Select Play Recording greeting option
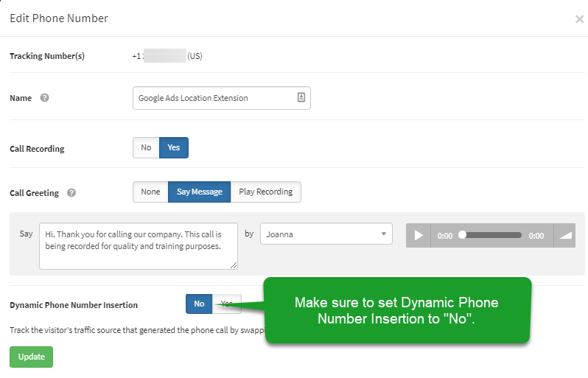Image resolution: width=588 pixels, height=378 pixels. pos(266,192)
